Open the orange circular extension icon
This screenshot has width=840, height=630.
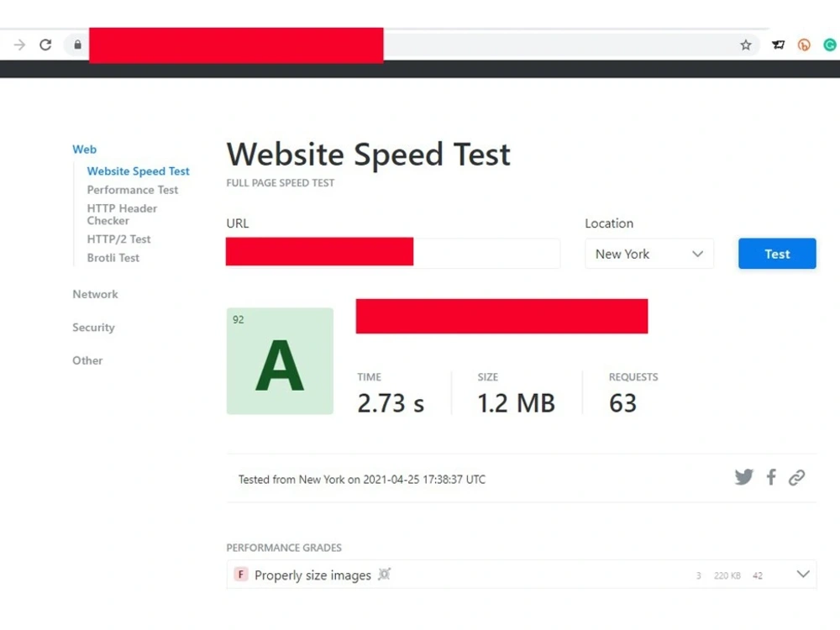pyautogui.click(x=804, y=45)
